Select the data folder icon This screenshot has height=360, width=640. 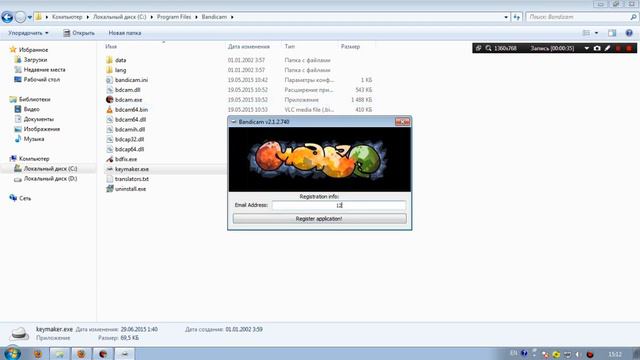coord(109,60)
